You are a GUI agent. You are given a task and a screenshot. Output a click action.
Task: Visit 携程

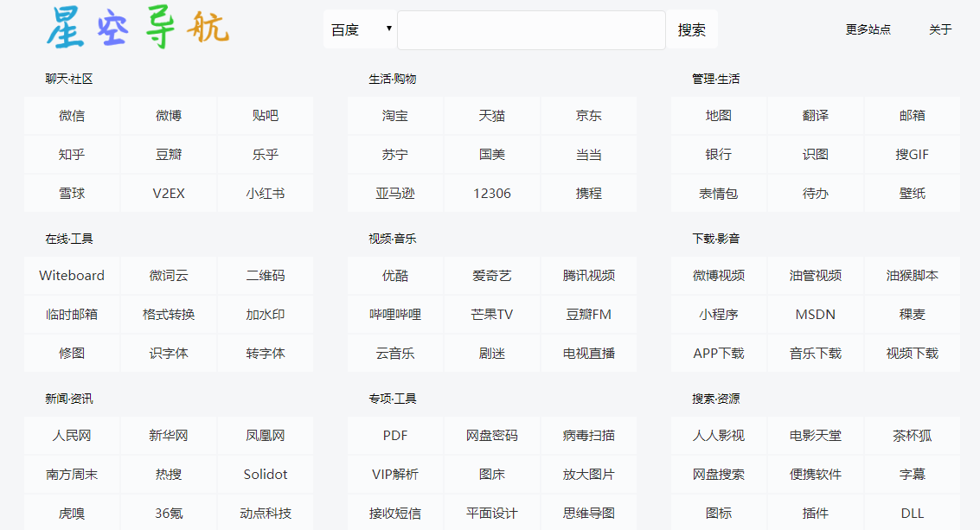589,193
